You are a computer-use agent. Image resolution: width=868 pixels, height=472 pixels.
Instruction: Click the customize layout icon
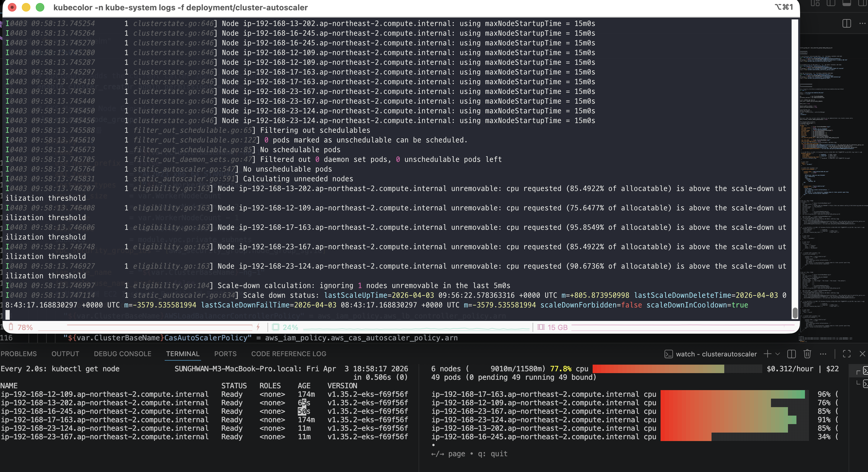pyautogui.click(x=815, y=3)
